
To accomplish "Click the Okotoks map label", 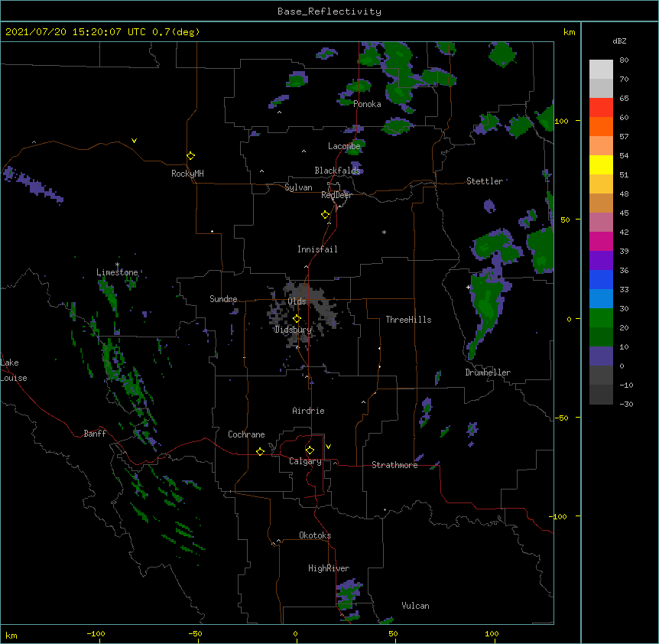I will point(315,535).
